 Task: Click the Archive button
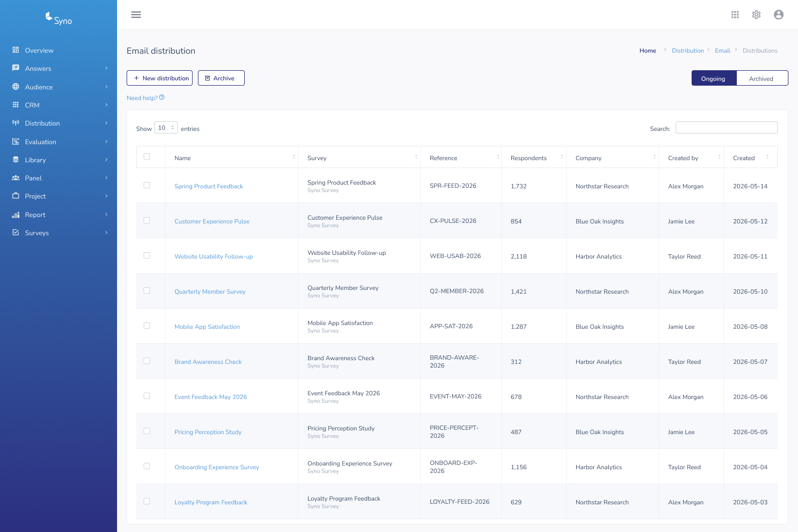point(221,78)
